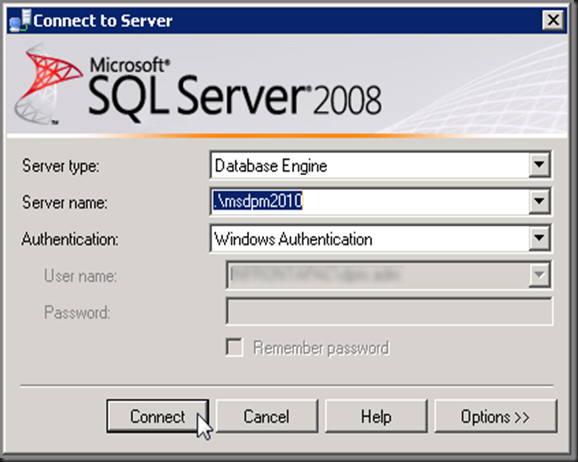Click the Connect to Server title text

[x=103, y=21]
